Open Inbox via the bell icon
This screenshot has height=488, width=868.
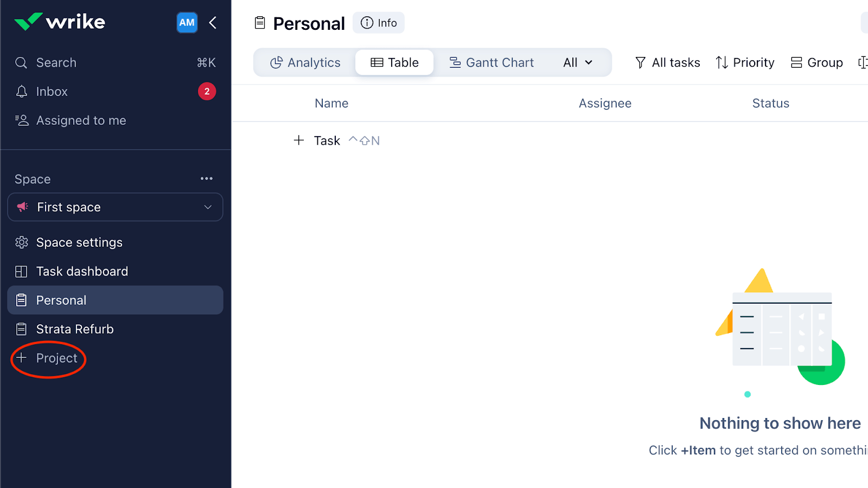click(22, 92)
